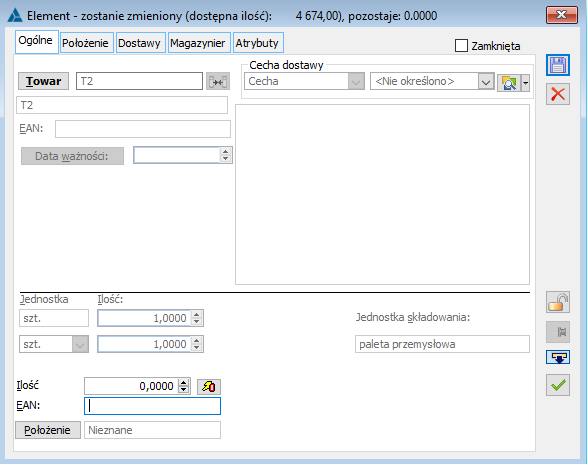The height and width of the screenshot is (464, 587).
Task: Open the Atrybuty tab
Action: (x=257, y=43)
